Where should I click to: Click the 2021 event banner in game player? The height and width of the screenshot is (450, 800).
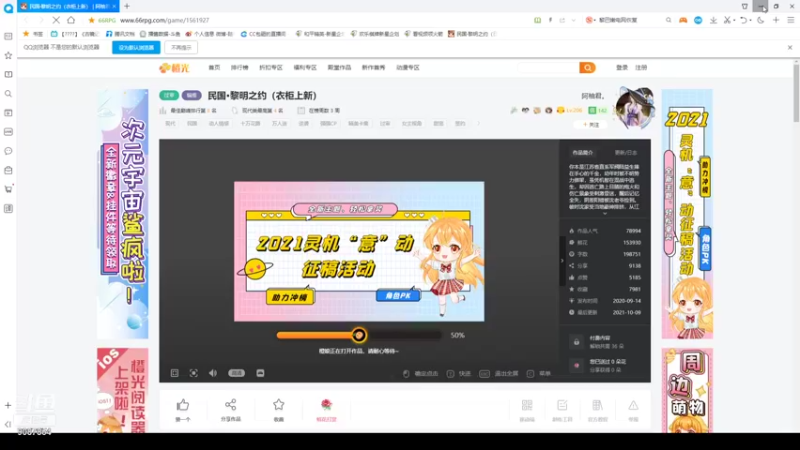(x=359, y=251)
